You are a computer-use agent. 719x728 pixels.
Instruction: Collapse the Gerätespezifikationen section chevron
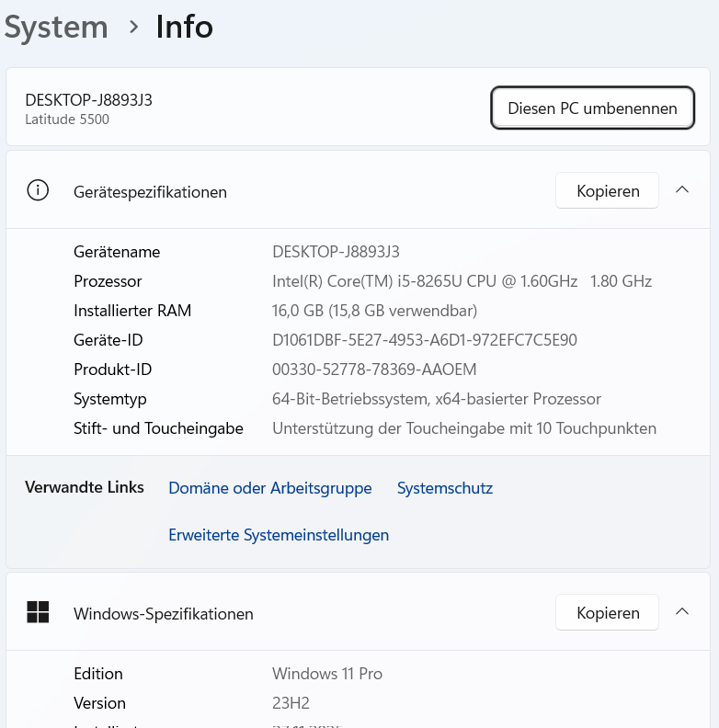coord(682,190)
